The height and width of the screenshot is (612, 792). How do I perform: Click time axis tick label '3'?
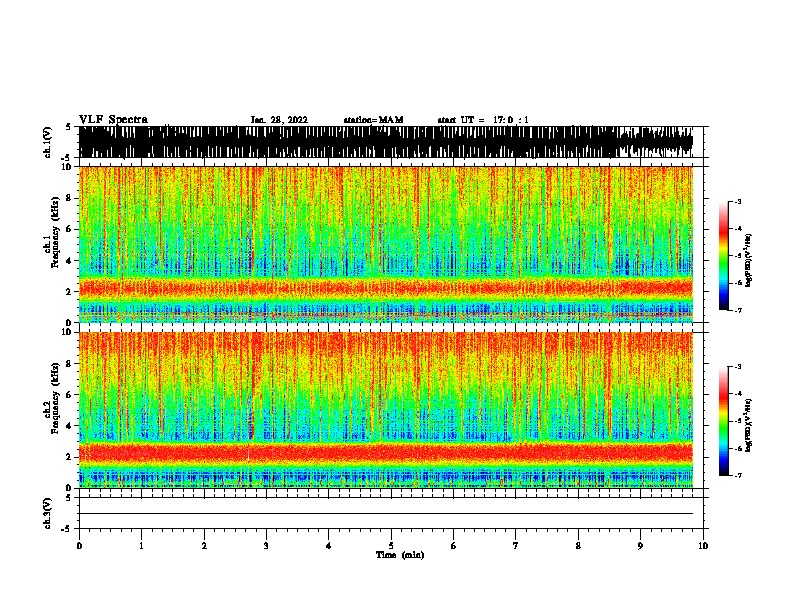266,546
